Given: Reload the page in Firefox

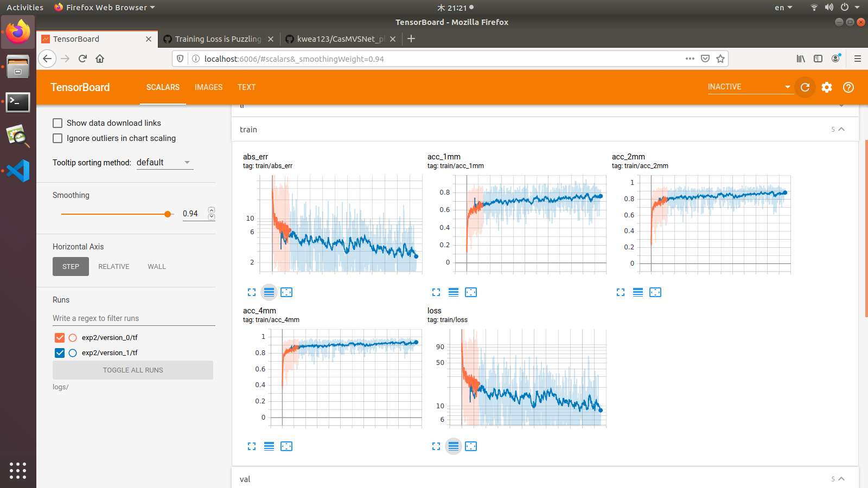Looking at the screenshot, I should (x=82, y=59).
